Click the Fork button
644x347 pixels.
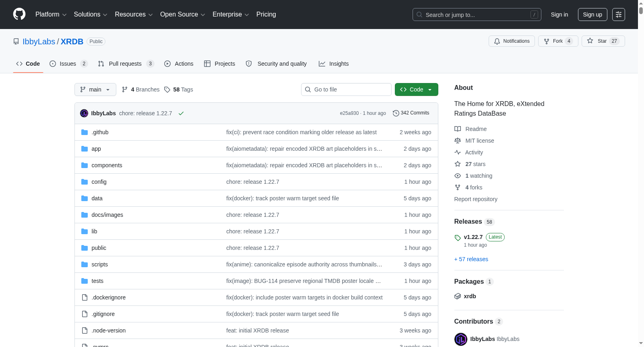click(x=558, y=41)
